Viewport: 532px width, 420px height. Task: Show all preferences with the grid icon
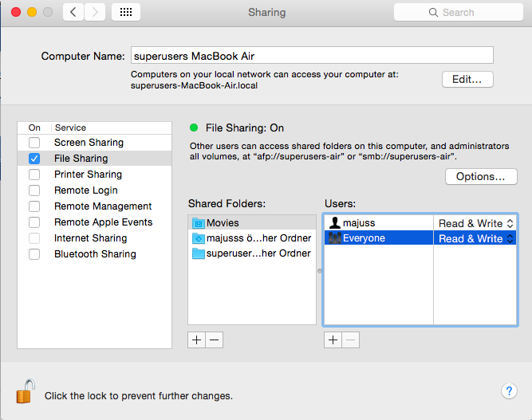point(126,12)
